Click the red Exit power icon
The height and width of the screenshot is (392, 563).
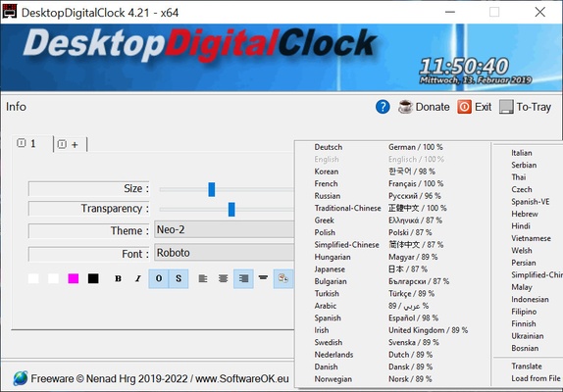point(464,107)
